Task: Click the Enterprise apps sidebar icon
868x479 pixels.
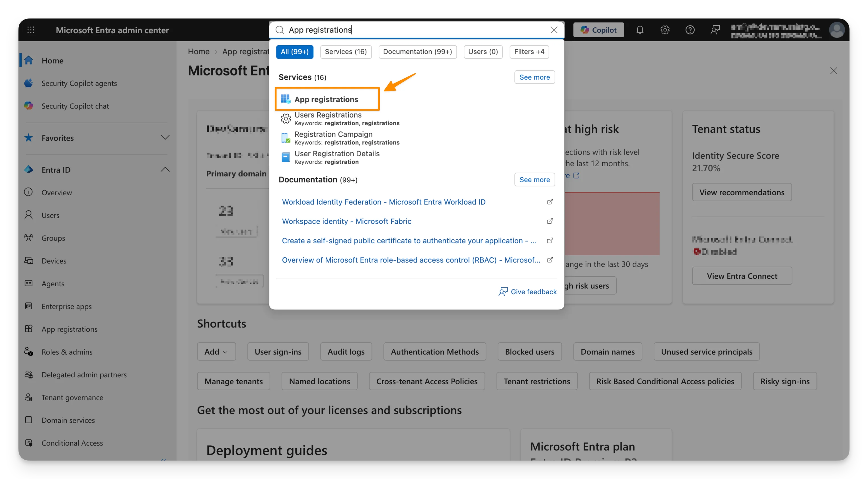Action: pos(29,306)
